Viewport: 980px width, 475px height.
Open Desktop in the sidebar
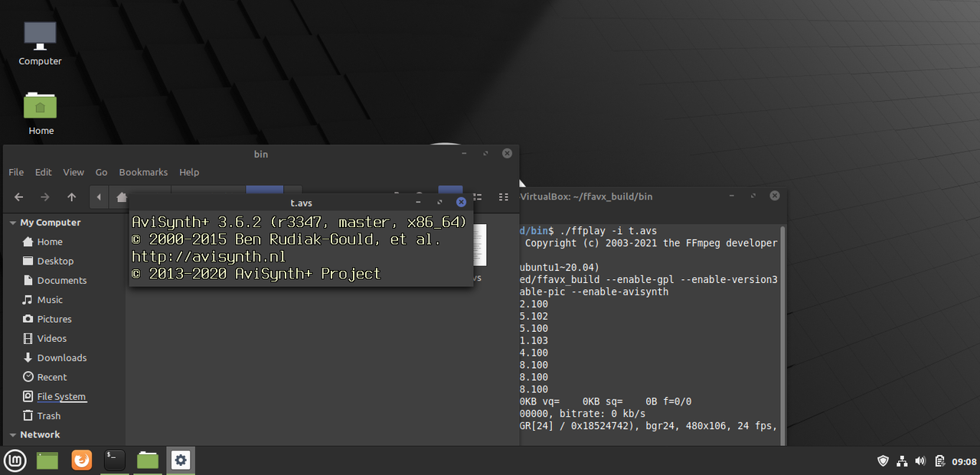55,261
